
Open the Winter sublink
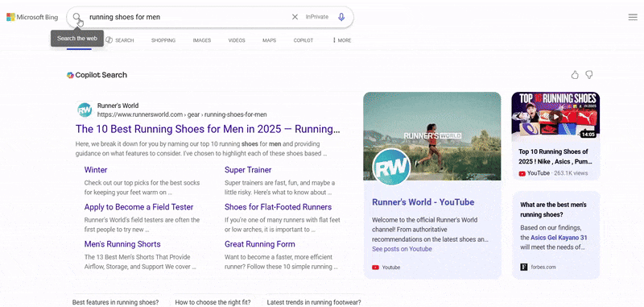[96, 170]
